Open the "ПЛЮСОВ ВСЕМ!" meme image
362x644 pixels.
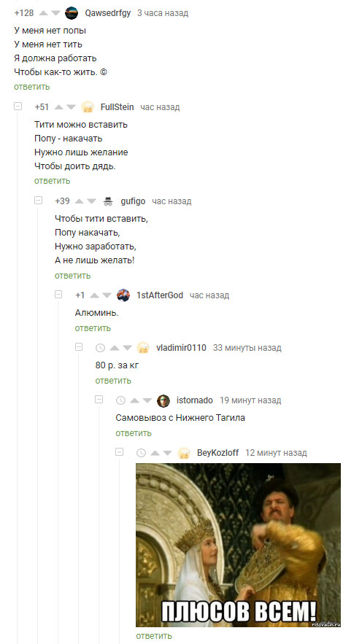[x=239, y=545]
